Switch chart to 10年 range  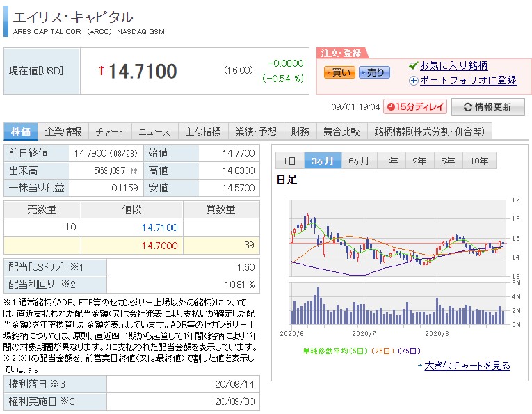coord(479,161)
